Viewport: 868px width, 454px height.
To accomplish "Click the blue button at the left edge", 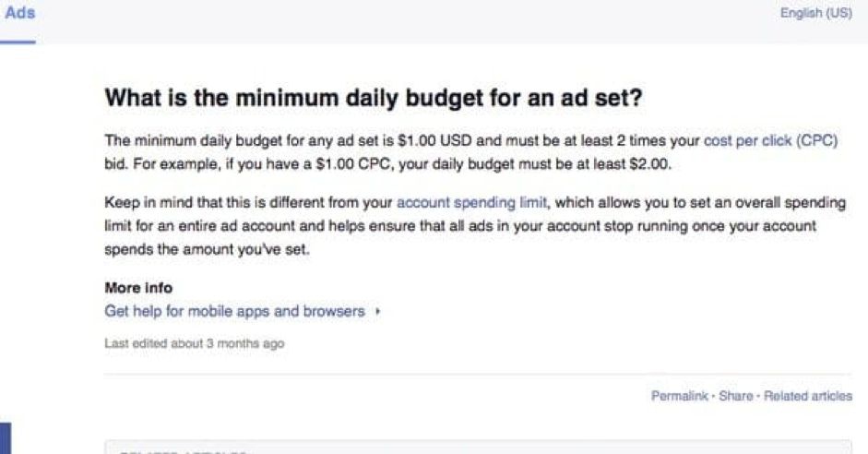I will click(x=5, y=439).
